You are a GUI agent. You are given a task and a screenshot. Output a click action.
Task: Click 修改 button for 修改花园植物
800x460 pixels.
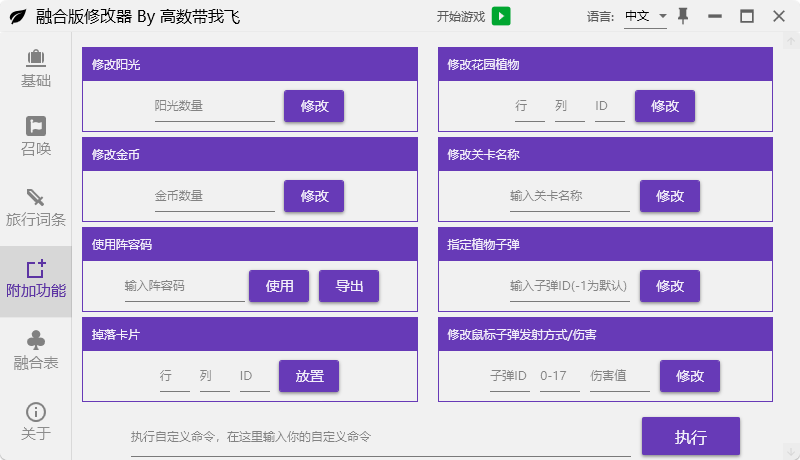664,106
